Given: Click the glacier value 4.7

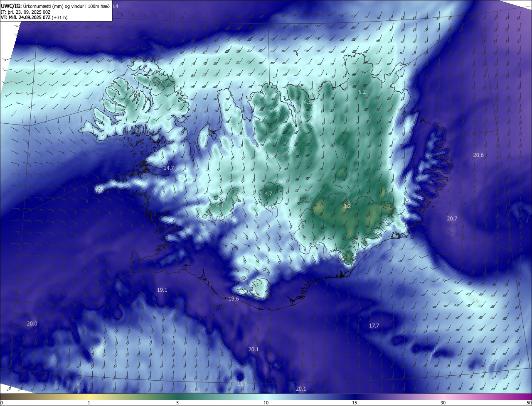Looking at the screenshot, I should pos(268,194).
